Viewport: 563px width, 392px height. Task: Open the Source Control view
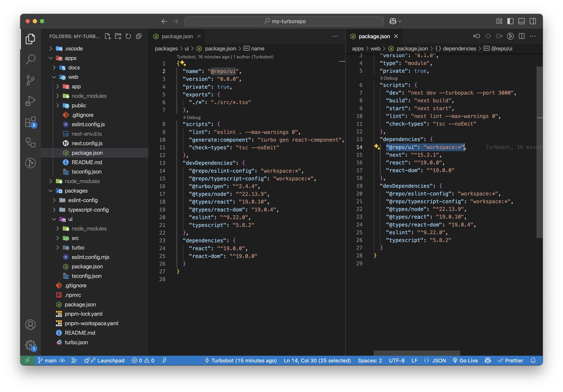click(30, 80)
